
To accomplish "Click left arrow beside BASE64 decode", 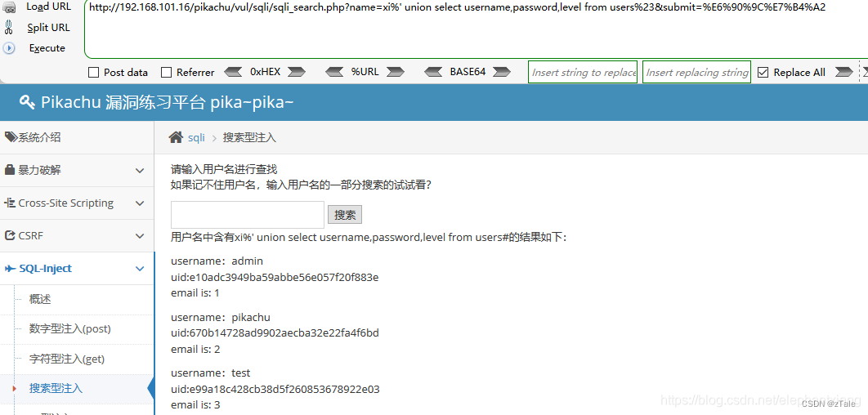I will click(433, 71).
